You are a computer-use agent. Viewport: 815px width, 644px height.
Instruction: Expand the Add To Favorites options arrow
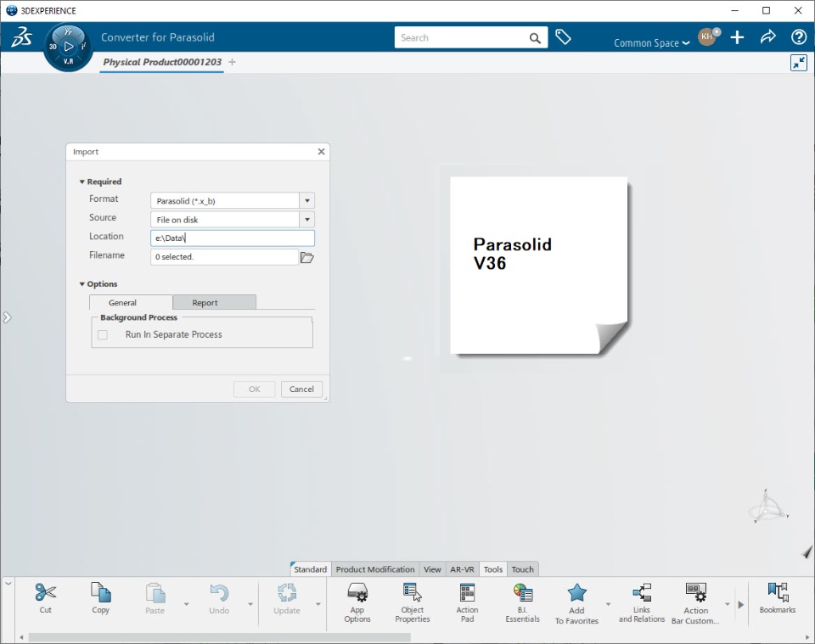pyautogui.click(x=608, y=604)
